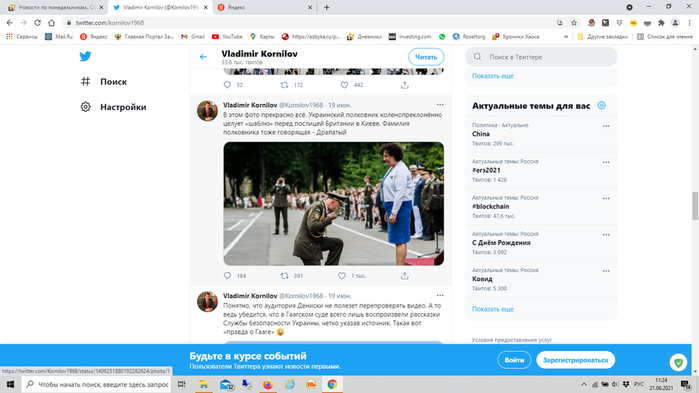Like the tweet with 1 тыс. likes

pyautogui.click(x=341, y=276)
